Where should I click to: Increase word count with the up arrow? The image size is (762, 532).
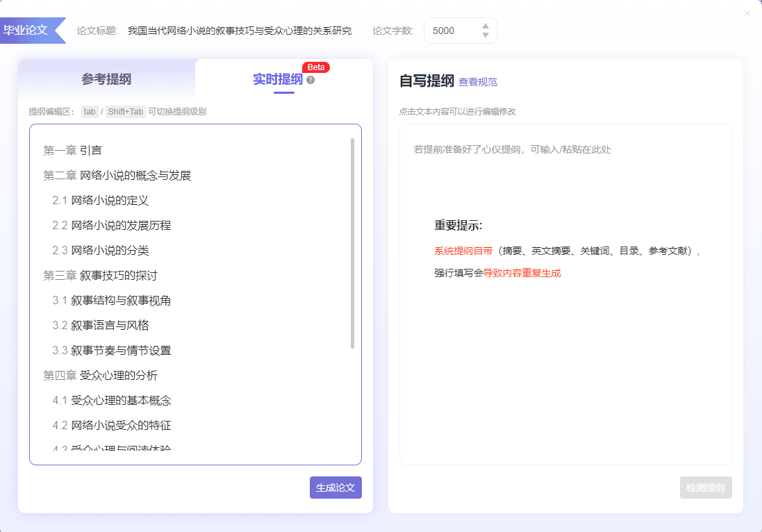(485, 26)
